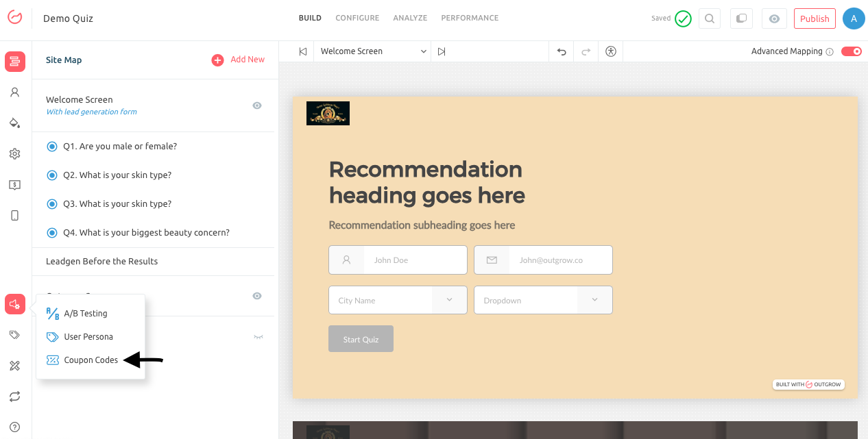The width and height of the screenshot is (868, 439).
Task: Open the accessibility icon in toolbar
Action: click(x=611, y=51)
